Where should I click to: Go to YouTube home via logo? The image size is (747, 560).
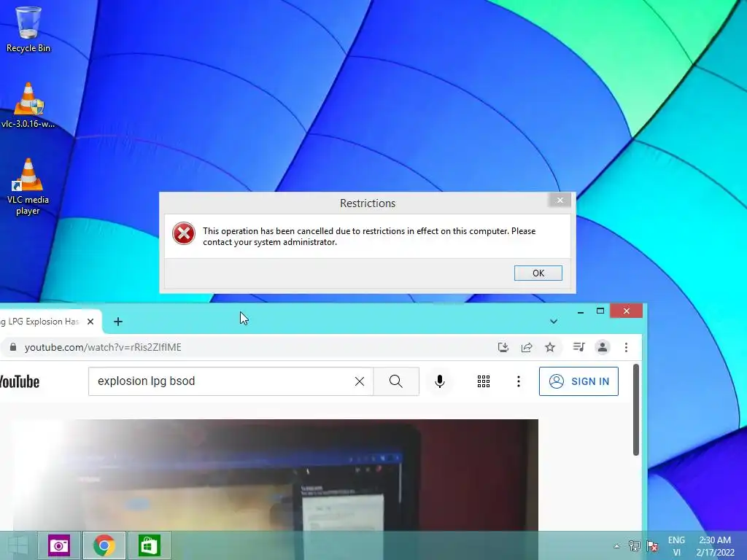(19, 381)
